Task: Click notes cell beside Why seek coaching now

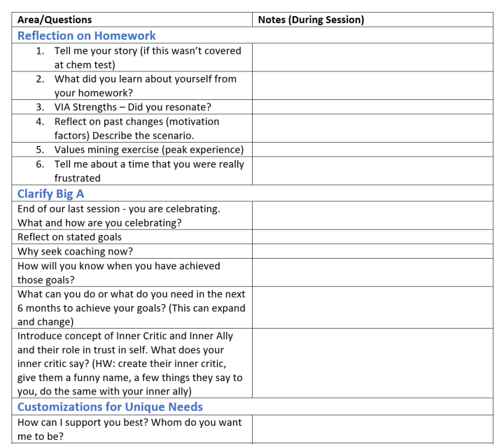Action: point(372,251)
